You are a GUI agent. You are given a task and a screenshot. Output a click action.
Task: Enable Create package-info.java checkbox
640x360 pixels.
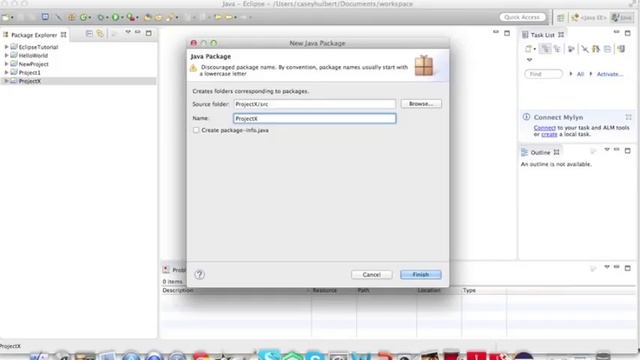[196, 130]
